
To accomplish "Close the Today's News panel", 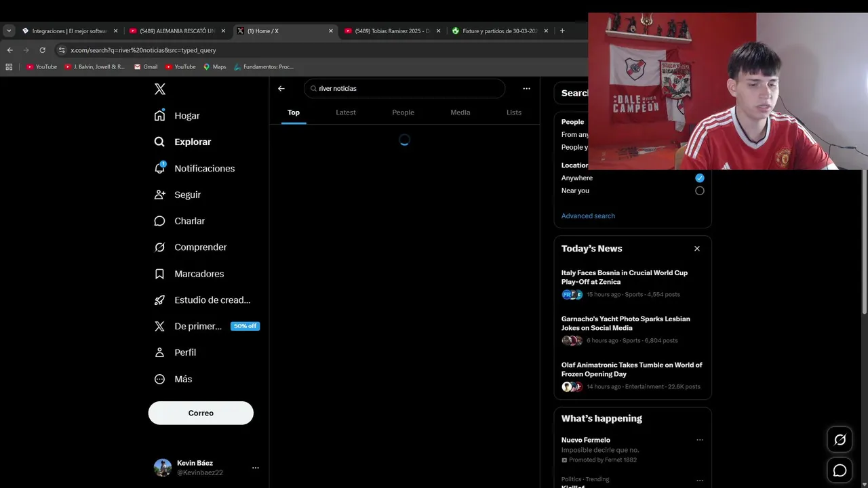I will [696, 249].
